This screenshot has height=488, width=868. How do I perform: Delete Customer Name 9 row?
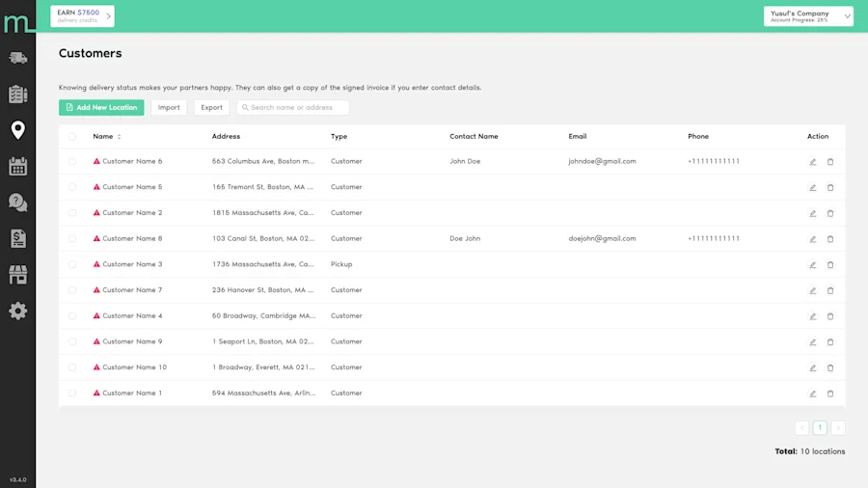tap(830, 342)
